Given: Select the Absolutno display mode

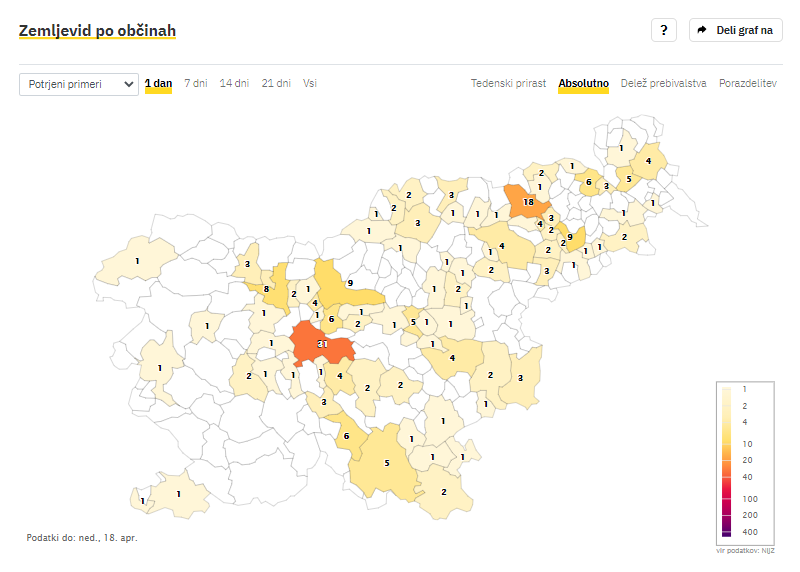Looking at the screenshot, I should click(583, 83).
